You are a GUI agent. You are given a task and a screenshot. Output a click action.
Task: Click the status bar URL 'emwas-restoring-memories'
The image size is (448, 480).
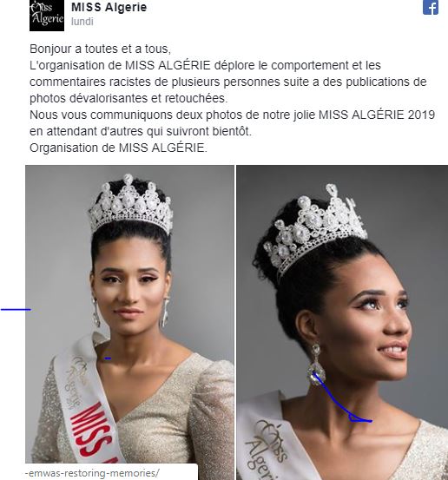click(x=92, y=473)
